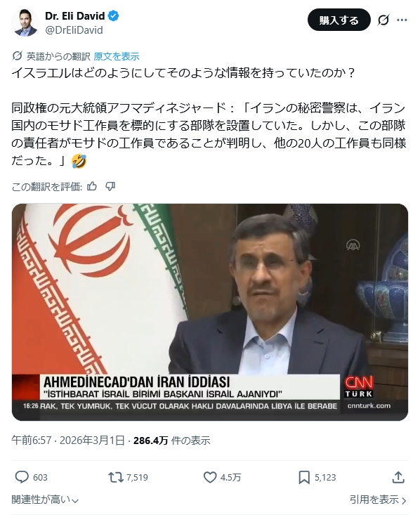Rate the translation with thumbs down
420x515 pixels.
point(110,187)
